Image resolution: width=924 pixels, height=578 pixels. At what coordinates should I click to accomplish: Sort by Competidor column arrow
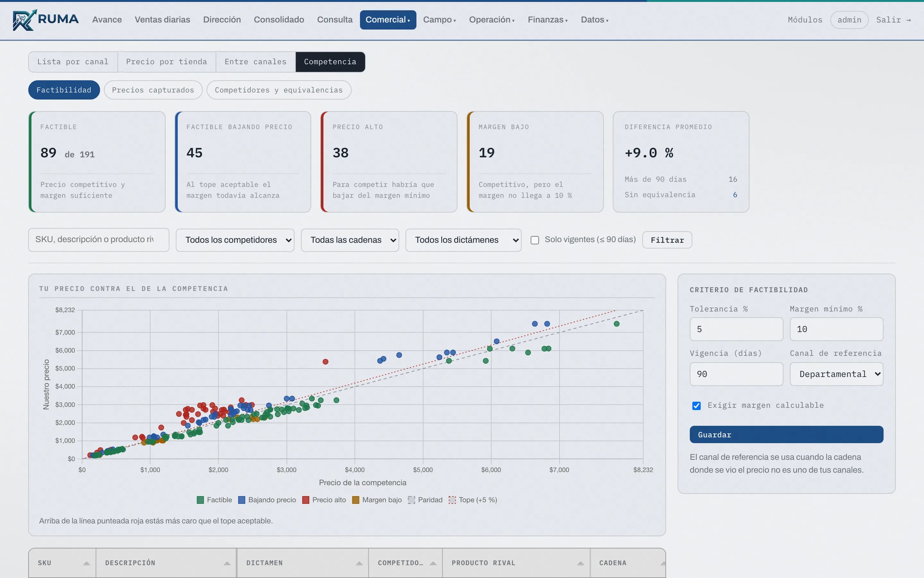(433, 563)
